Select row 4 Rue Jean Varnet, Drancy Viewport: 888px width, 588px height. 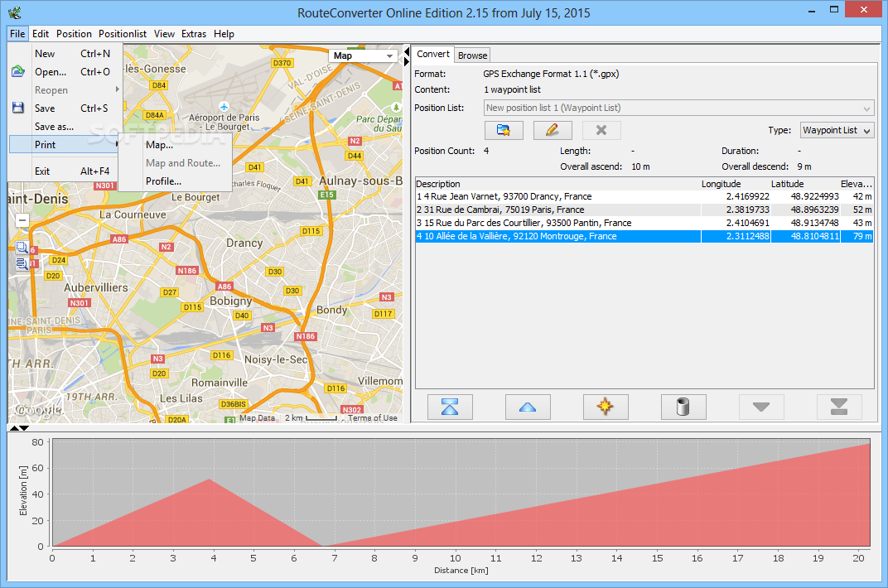(644, 196)
